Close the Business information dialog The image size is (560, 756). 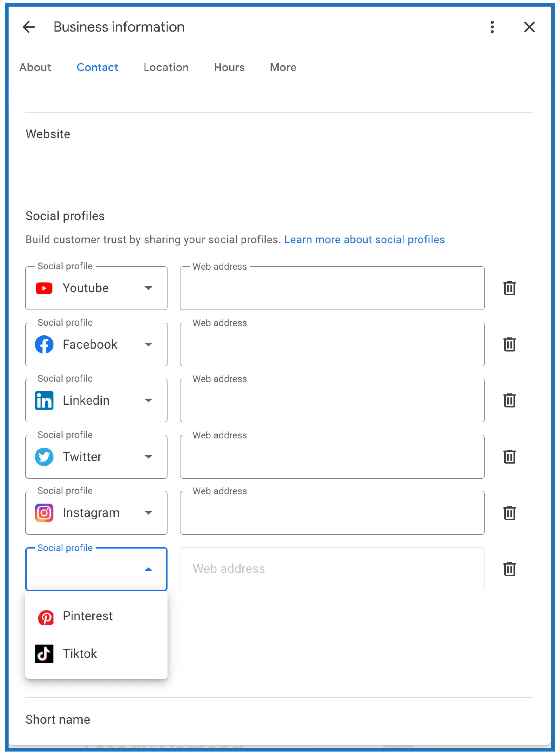click(x=529, y=27)
